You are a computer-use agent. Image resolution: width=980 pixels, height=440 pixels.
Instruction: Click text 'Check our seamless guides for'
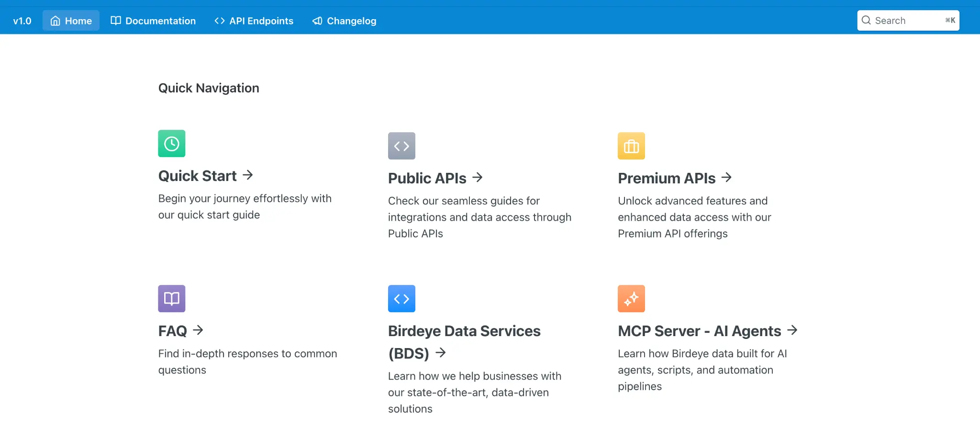464,201
